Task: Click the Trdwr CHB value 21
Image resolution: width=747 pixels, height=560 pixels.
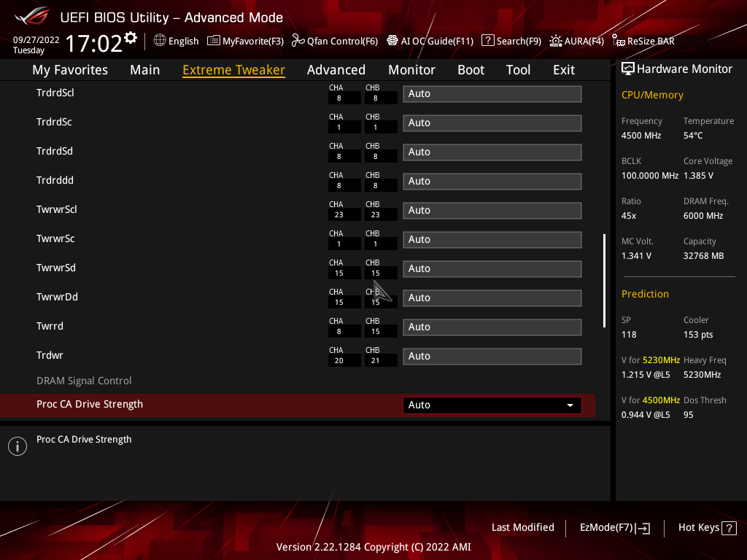Action: pyautogui.click(x=376, y=361)
